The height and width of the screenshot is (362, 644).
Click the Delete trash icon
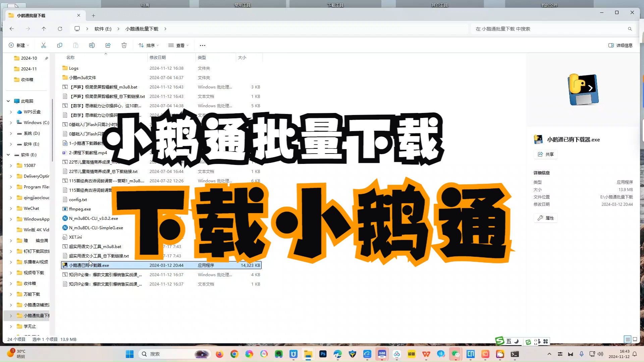(124, 45)
